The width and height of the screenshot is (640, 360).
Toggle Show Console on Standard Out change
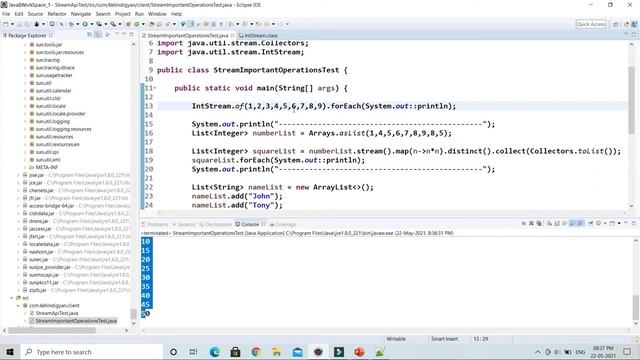pyautogui.click(x=572, y=223)
